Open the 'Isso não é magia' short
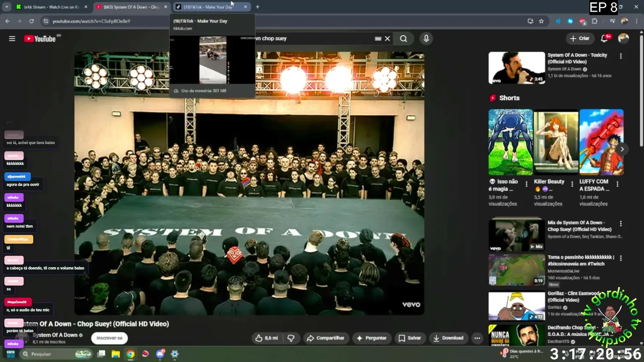This screenshot has height=362, width=644. tap(511, 142)
